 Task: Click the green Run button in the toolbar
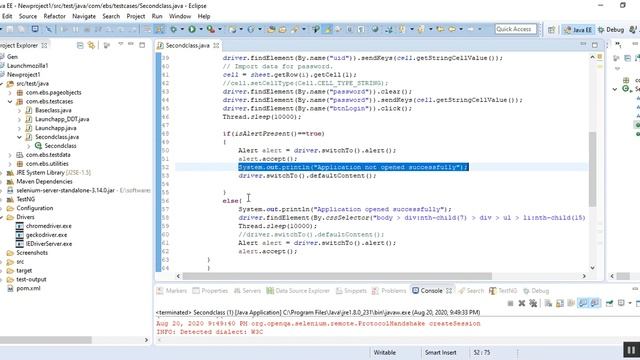192,29
